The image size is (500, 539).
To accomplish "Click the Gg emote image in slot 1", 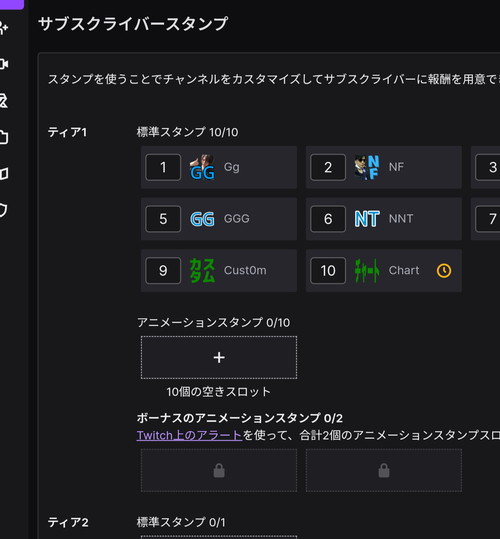I will pyautogui.click(x=202, y=167).
